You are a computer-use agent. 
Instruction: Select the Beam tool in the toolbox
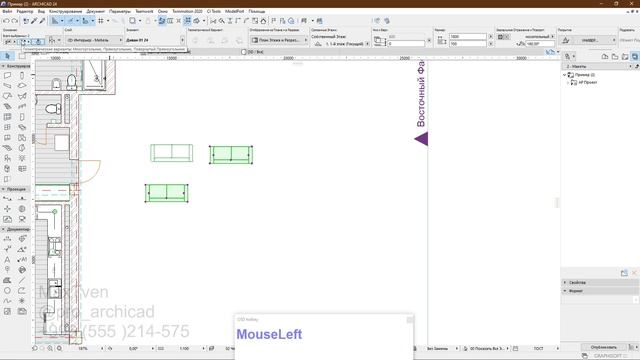[x=7, y=86]
